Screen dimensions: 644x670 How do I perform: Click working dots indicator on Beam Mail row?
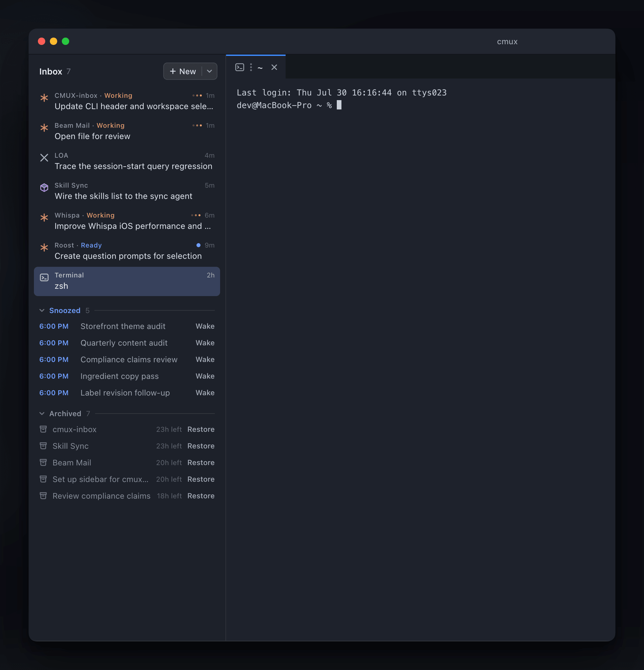coord(197,125)
